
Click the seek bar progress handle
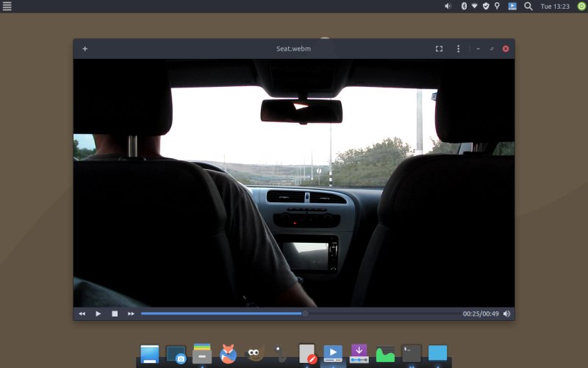click(x=305, y=314)
